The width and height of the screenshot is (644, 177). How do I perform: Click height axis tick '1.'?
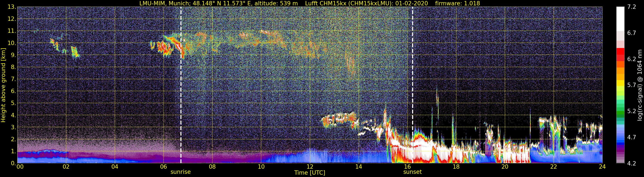(13, 151)
